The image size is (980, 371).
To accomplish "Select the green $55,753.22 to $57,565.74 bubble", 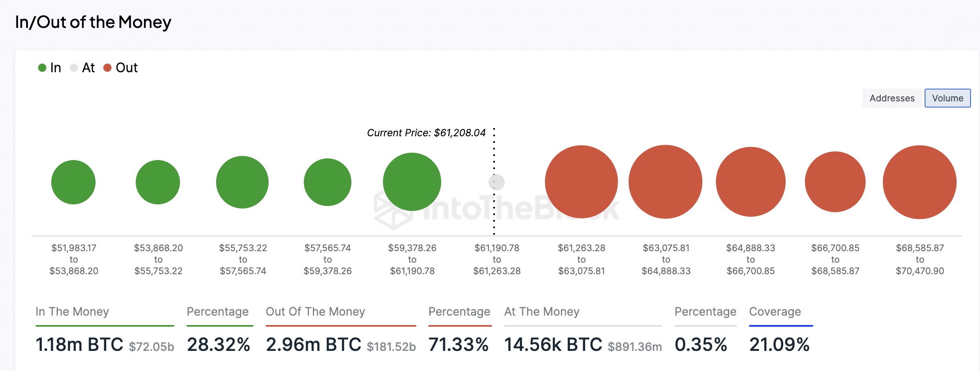I will click(242, 182).
